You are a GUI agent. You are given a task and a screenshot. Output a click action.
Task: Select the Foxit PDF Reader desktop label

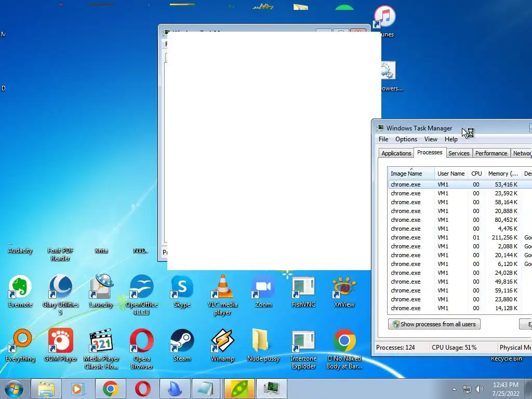click(x=60, y=254)
